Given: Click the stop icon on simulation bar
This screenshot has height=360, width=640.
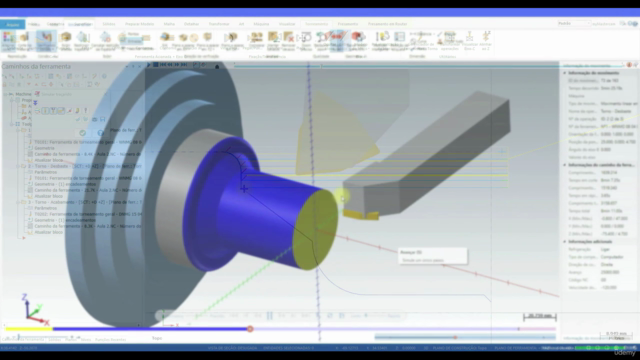Looking at the screenshot, I should (156, 65).
